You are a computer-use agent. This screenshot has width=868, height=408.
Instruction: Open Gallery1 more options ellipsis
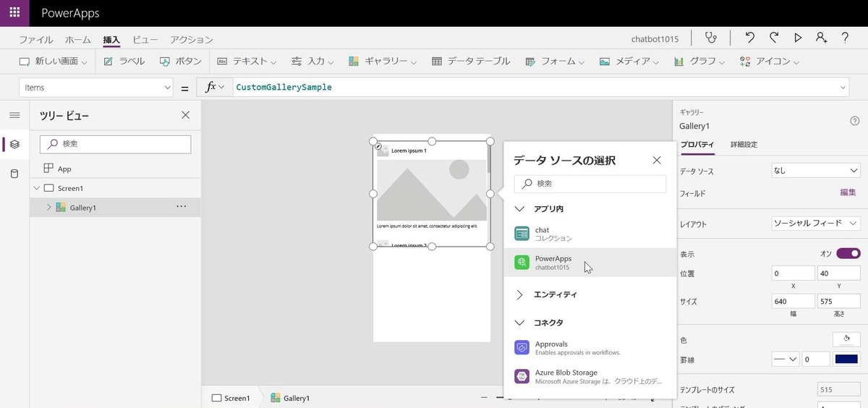coord(182,207)
